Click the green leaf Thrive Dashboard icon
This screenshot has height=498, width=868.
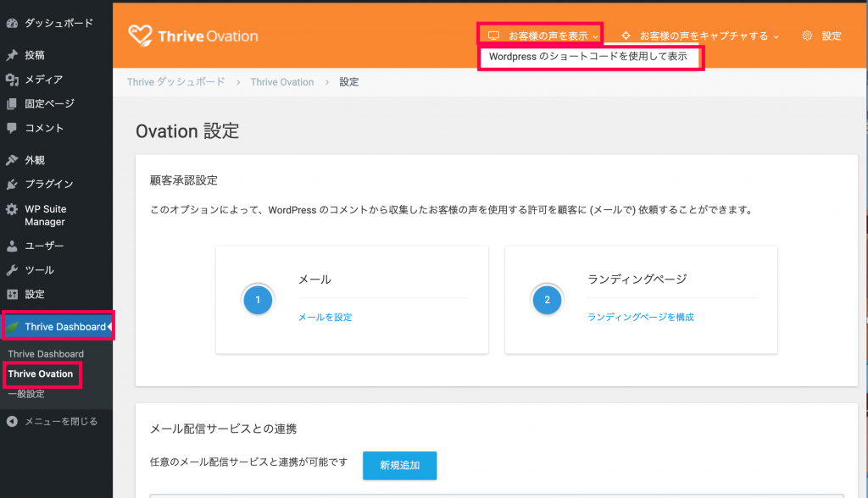click(x=13, y=327)
